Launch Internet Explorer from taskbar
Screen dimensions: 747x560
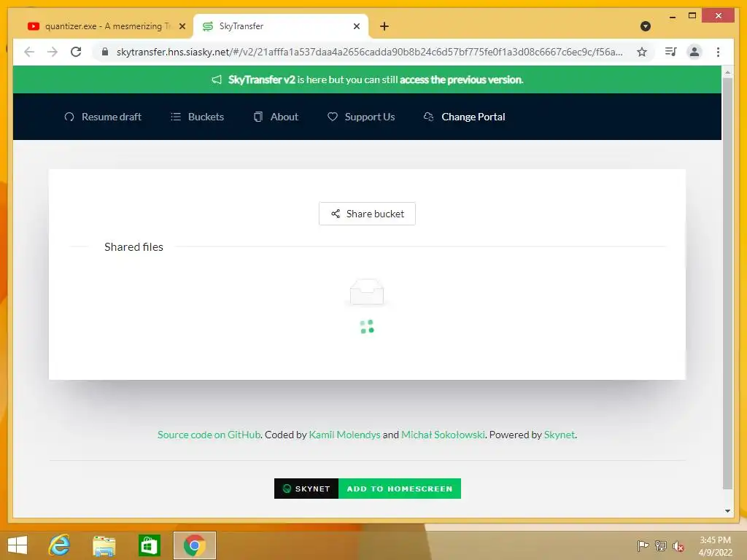coord(59,545)
